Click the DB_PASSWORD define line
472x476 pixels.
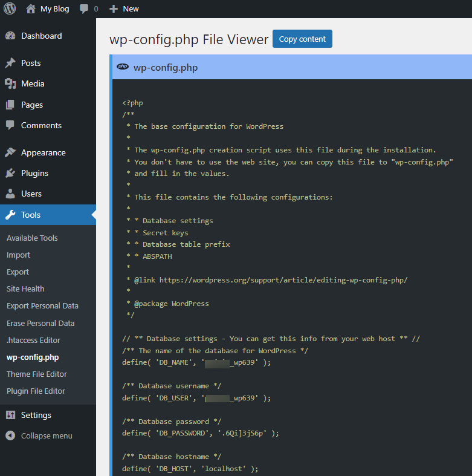201,433
